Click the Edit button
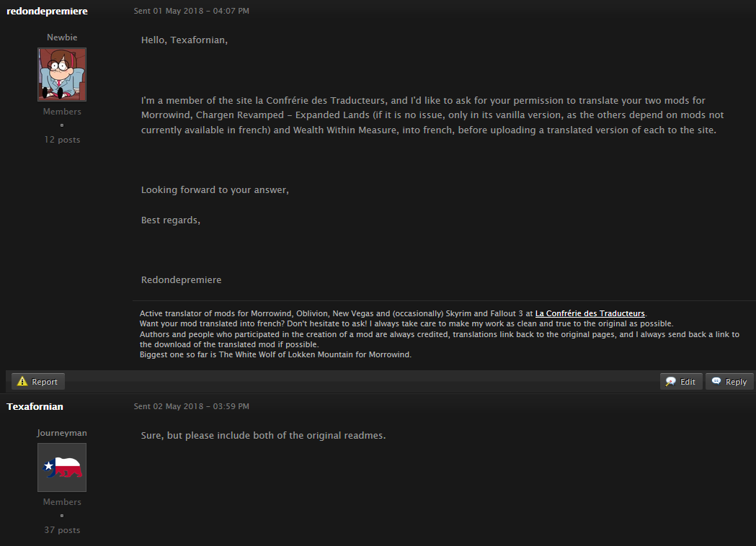Viewport: 756px width, 546px height. pos(681,381)
